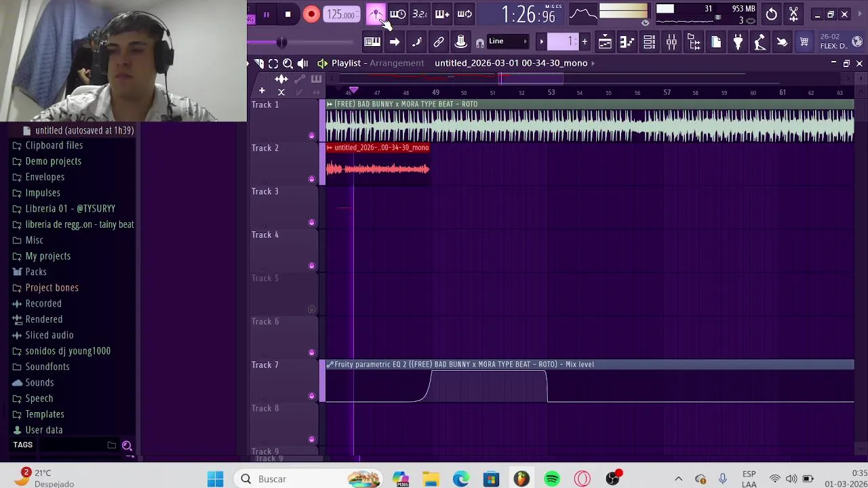The width and height of the screenshot is (868, 488).
Task: Select the Arrangement label in playlist header
Action: pyautogui.click(x=397, y=63)
